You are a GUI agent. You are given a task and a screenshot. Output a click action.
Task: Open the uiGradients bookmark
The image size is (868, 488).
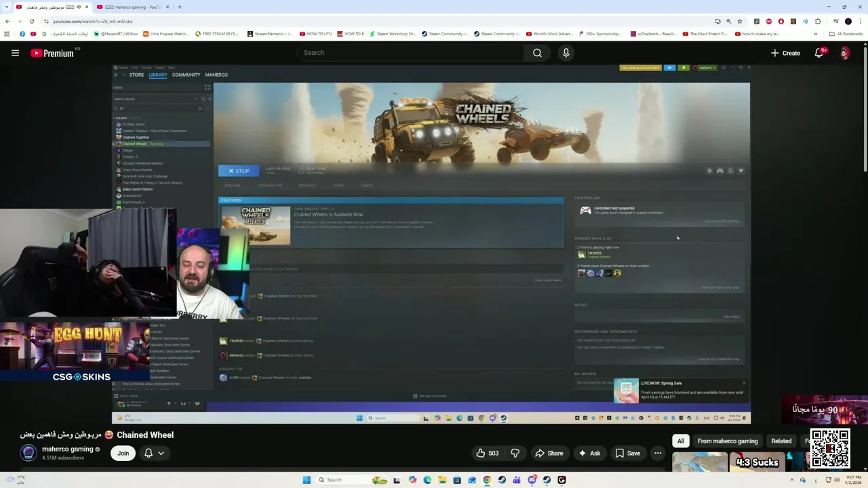tap(654, 34)
